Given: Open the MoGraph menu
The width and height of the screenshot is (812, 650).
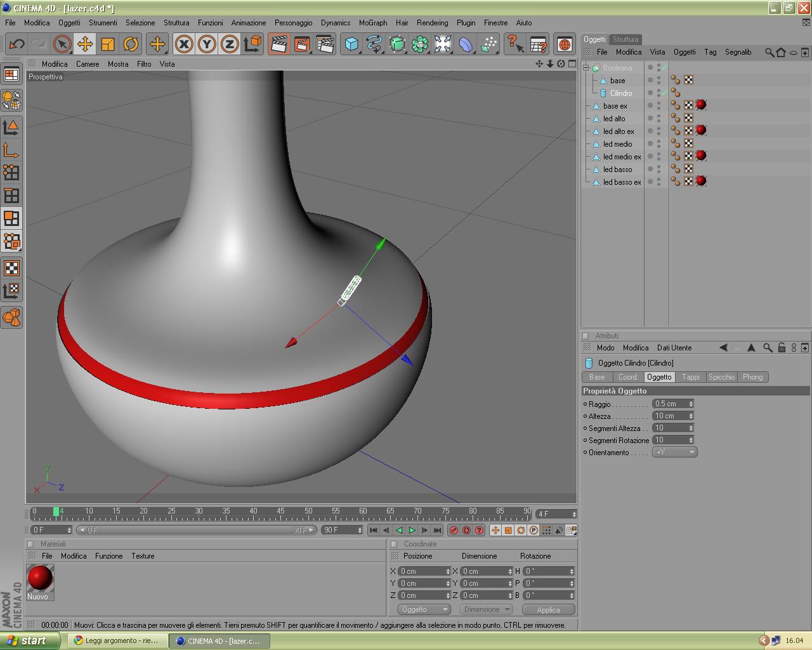Looking at the screenshot, I should click(x=373, y=22).
